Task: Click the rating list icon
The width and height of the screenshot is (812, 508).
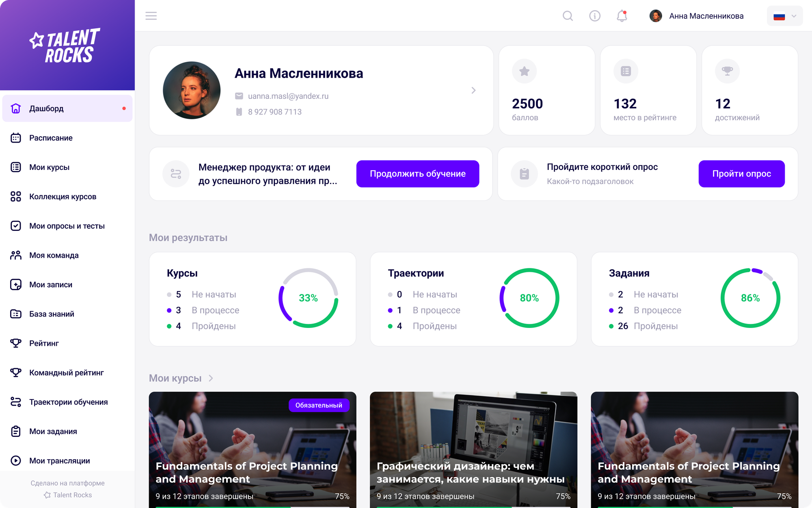Action: click(x=626, y=72)
